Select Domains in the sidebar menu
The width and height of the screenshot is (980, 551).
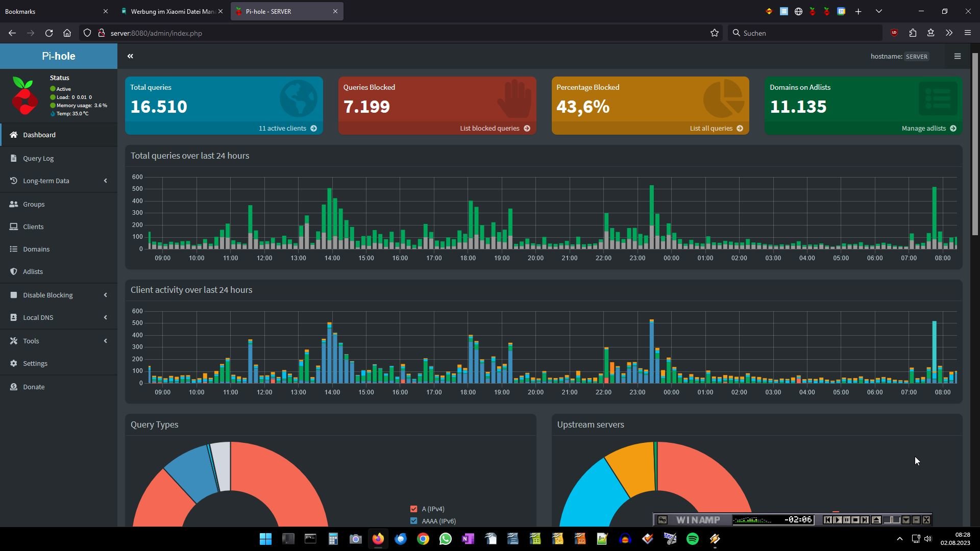pyautogui.click(x=36, y=249)
